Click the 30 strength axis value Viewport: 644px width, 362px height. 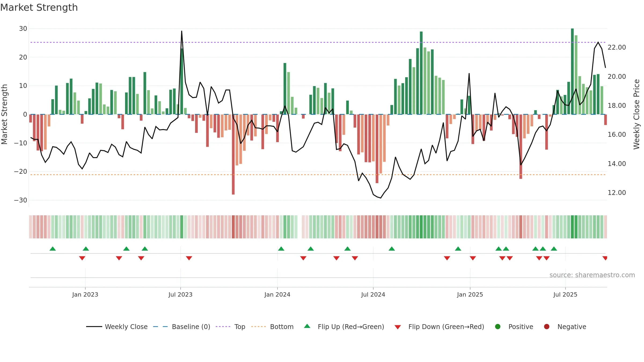[23, 28]
